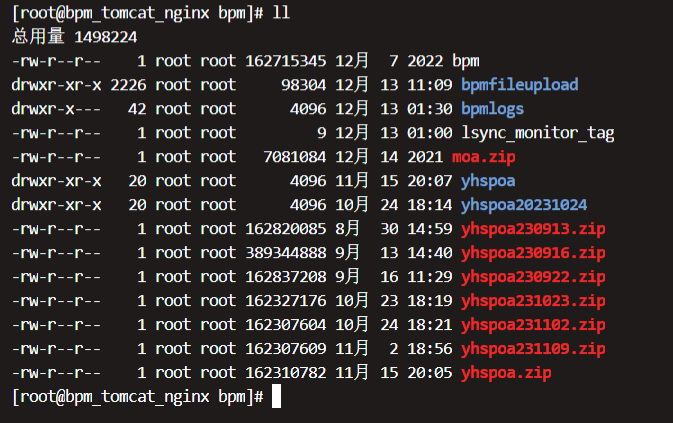The height and width of the screenshot is (423, 673).
Task: Click the lsync_monitor_tag file name
Action: coord(538,133)
